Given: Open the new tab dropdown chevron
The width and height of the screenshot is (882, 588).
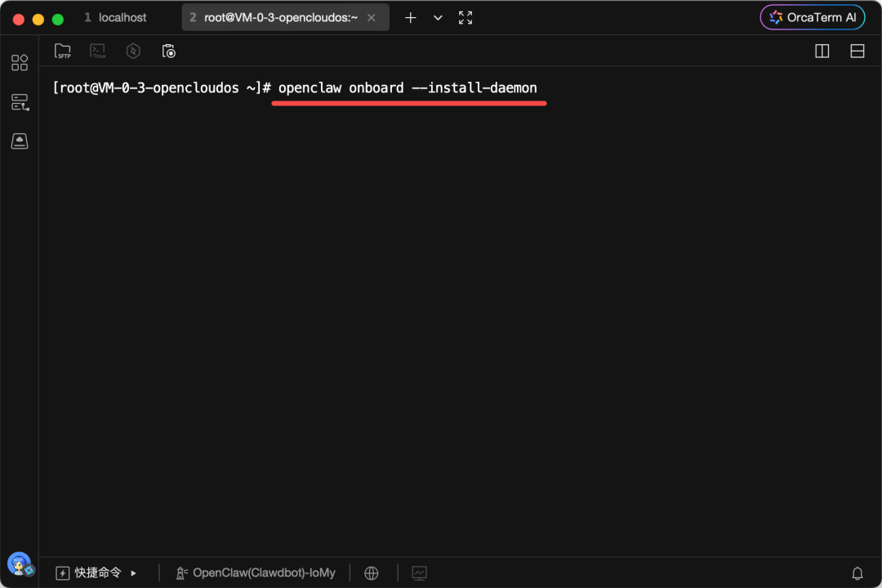Looking at the screenshot, I should [x=438, y=17].
